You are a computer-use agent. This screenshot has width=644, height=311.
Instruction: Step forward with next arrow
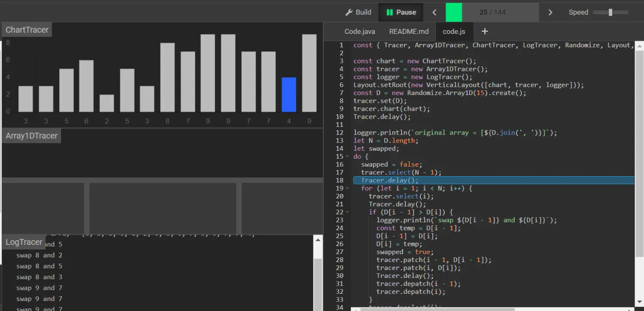click(550, 12)
